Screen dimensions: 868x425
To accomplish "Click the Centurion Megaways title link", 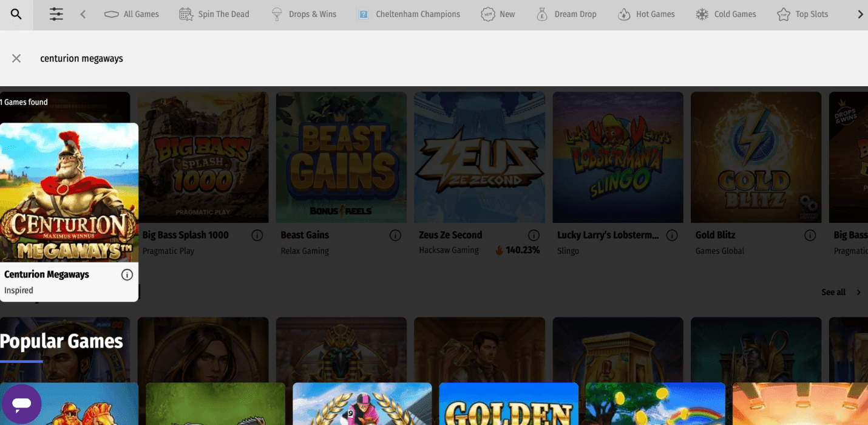I will pyautogui.click(x=47, y=275).
